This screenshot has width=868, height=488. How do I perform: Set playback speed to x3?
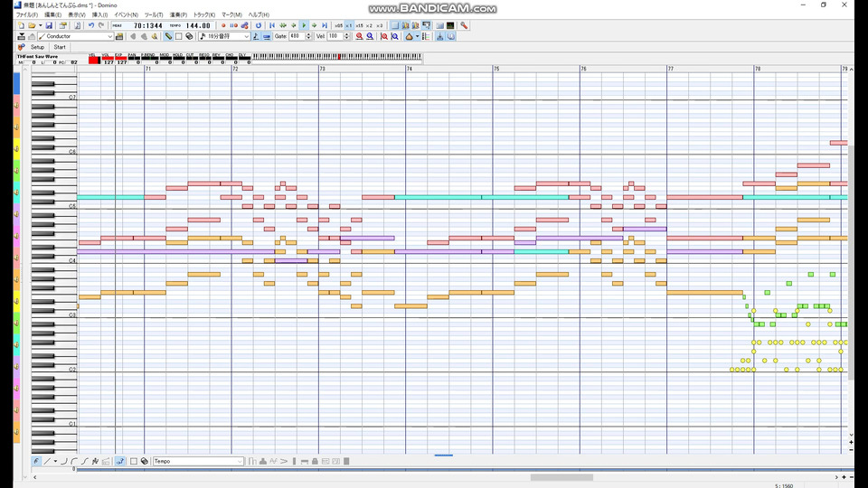[x=379, y=25]
